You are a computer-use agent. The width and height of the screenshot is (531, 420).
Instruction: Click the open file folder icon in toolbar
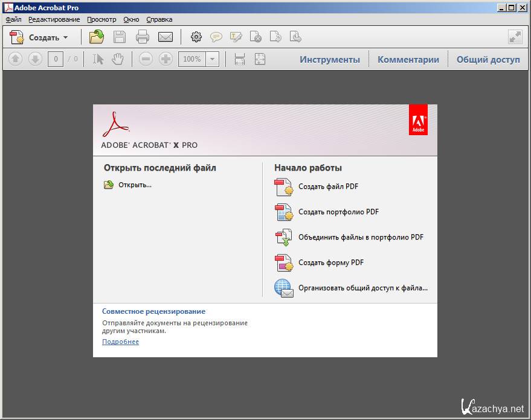pyautogui.click(x=96, y=37)
